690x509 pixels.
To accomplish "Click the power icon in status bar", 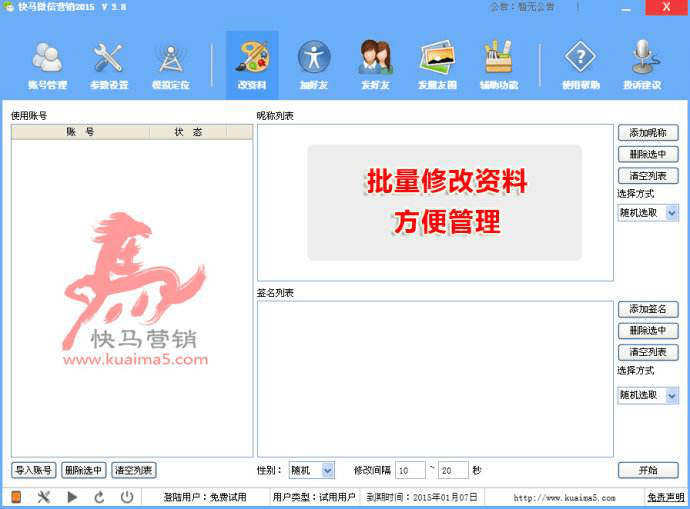I will pyautogui.click(x=127, y=497).
